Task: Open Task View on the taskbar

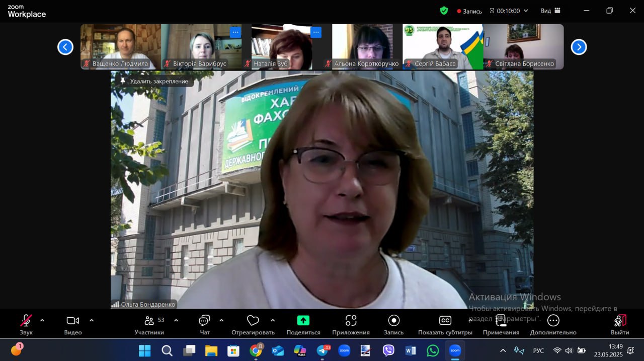Action: point(189,350)
